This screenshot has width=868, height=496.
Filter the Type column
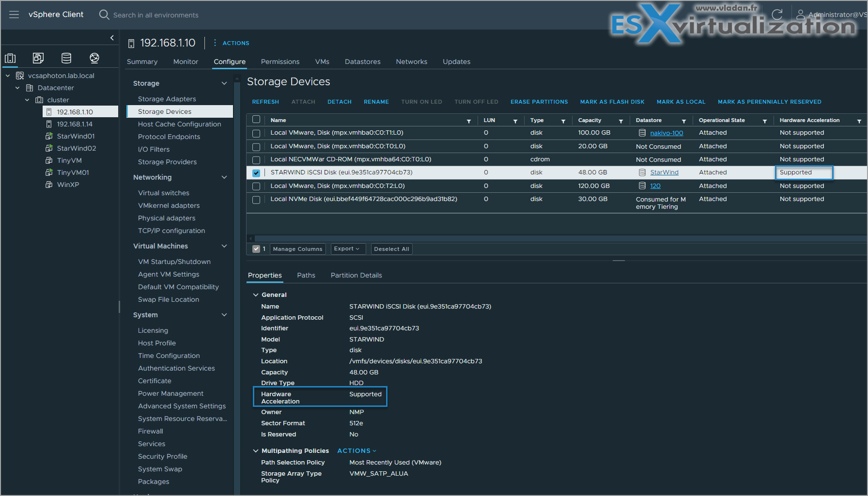[563, 121]
